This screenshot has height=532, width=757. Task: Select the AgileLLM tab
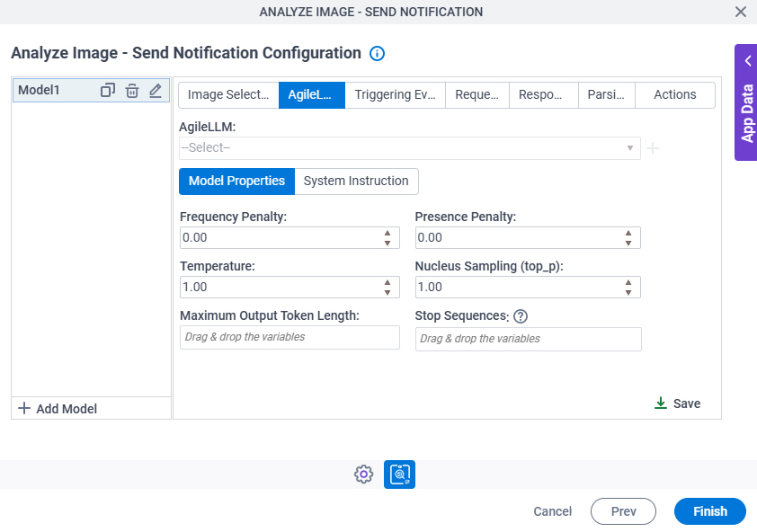click(311, 94)
